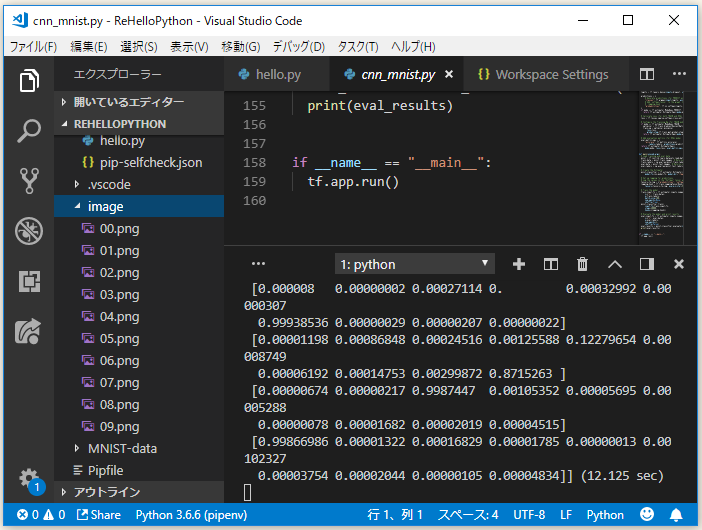Viewport: 702px width, 530px height.
Task: Expand the .vscode folder
Action: (139, 184)
